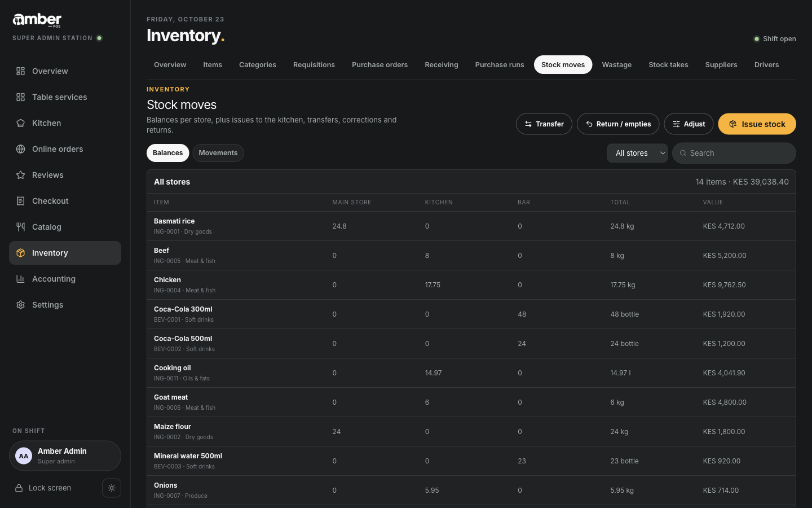Select the Stock takes tab
Image resolution: width=812 pixels, height=508 pixels.
pos(668,65)
